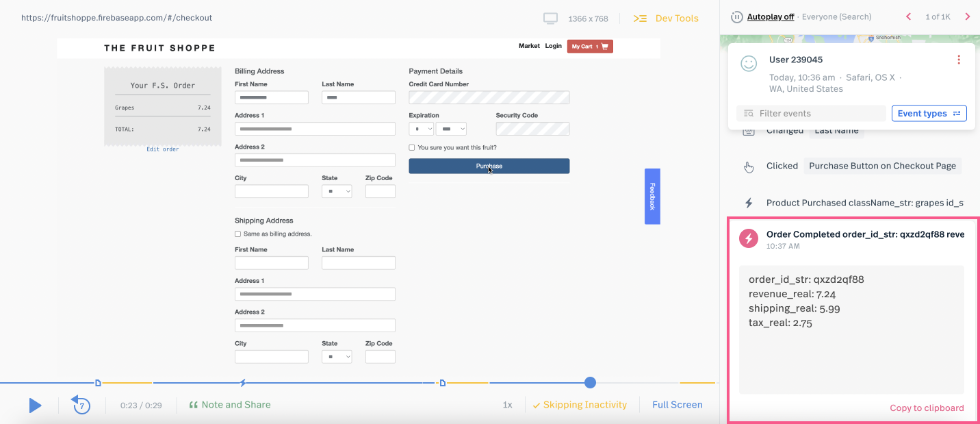Open the billing State dropdown
Screen dimensions: 980x424
click(x=337, y=192)
